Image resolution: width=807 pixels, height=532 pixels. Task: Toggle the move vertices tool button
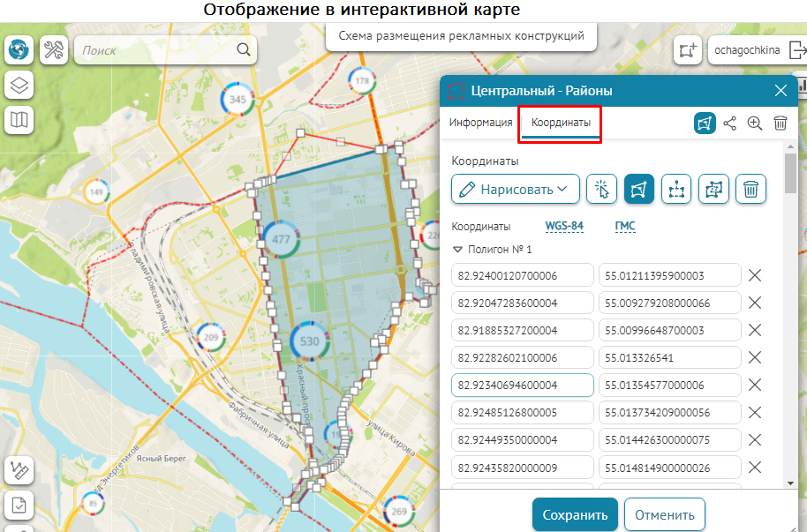(676, 189)
